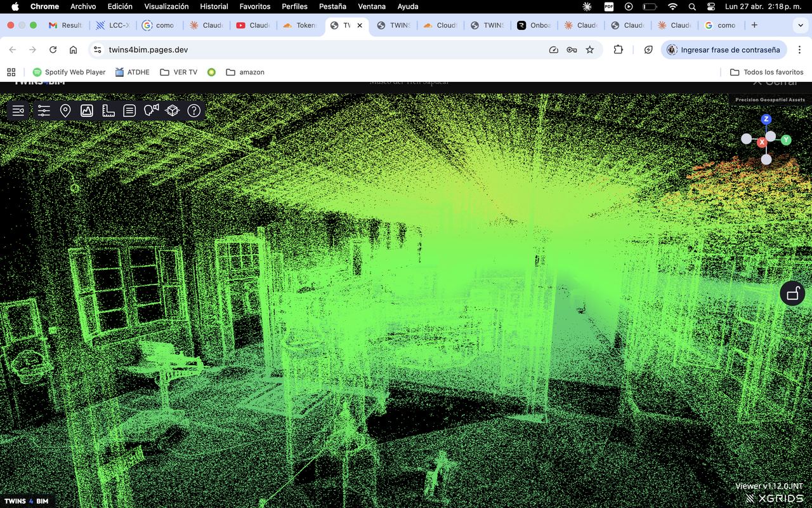Image resolution: width=812 pixels, height=508 pixels.
Task: Collapse the side panel list icon
Action: pyautogui.click(x=18, y=111)
